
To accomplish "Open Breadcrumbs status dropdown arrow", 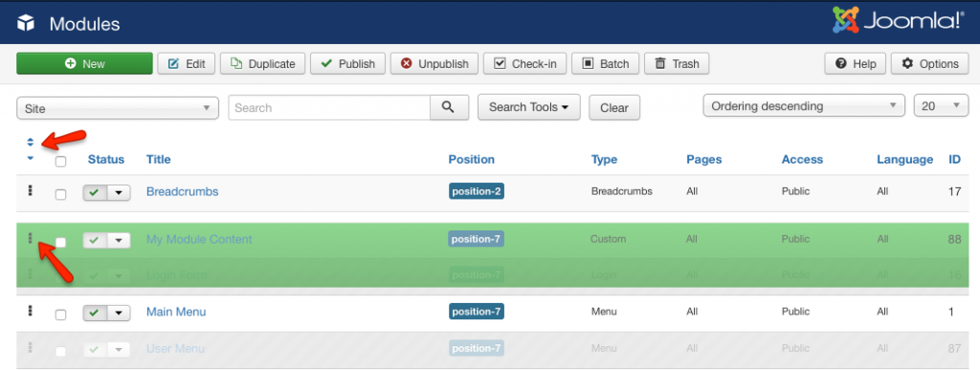I will 119,193.
